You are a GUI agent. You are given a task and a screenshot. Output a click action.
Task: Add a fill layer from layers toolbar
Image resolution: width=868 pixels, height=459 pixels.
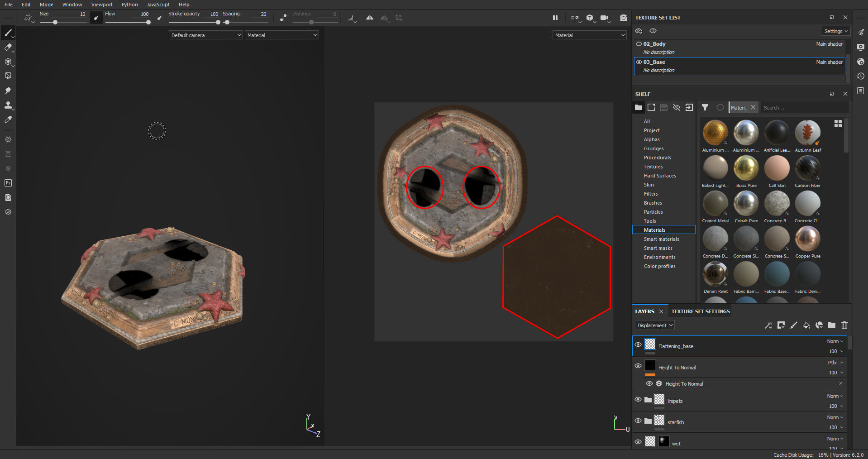(806, 325)
